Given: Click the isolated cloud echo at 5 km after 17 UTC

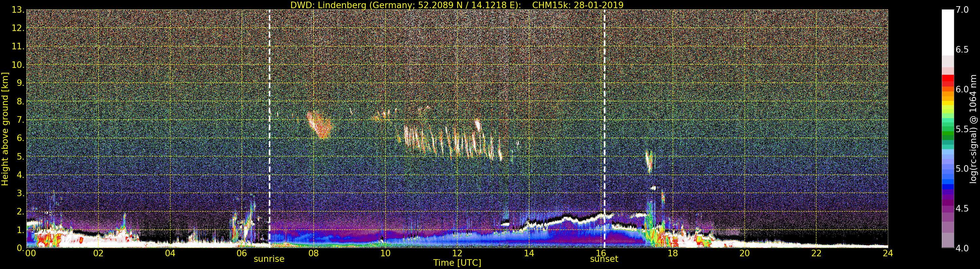Looking at the screenshot, I should click(650, 162).
